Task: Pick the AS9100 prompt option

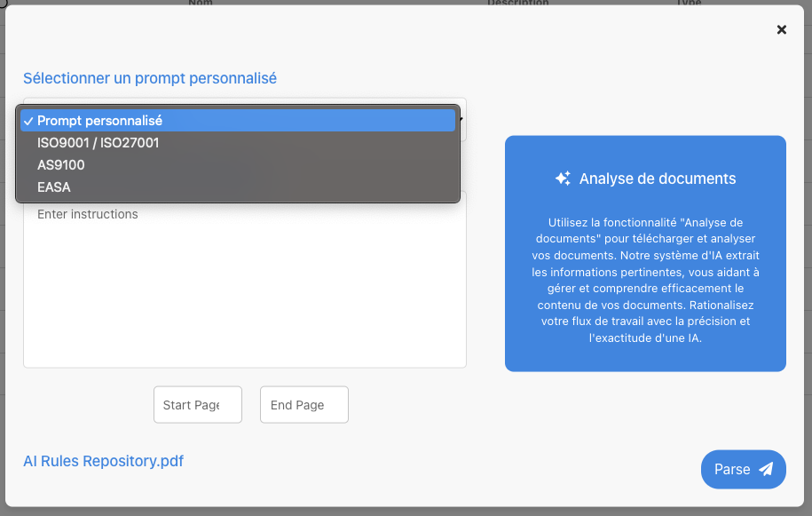Action: (61, 165)
